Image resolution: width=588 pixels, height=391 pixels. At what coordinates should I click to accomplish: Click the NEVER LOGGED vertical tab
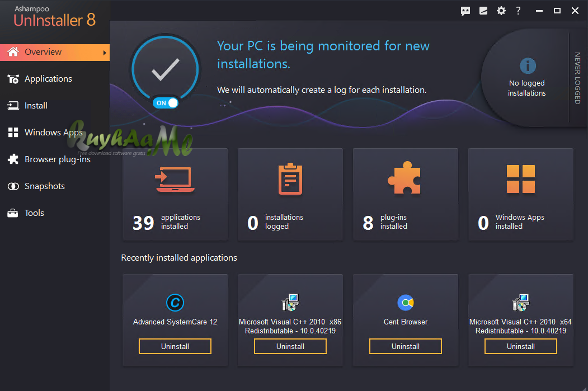click(x=577, y=78)
